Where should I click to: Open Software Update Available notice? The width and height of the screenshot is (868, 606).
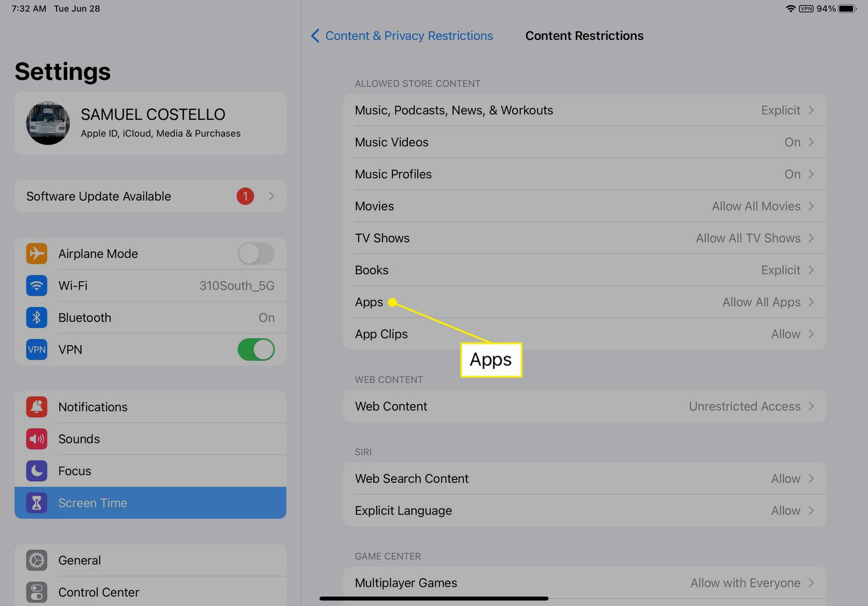150,197
